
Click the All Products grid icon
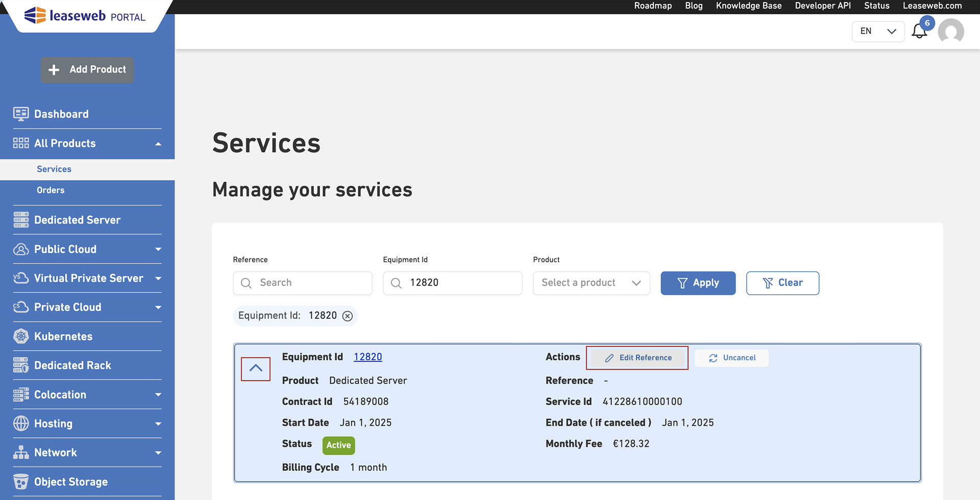click(21, 143)
